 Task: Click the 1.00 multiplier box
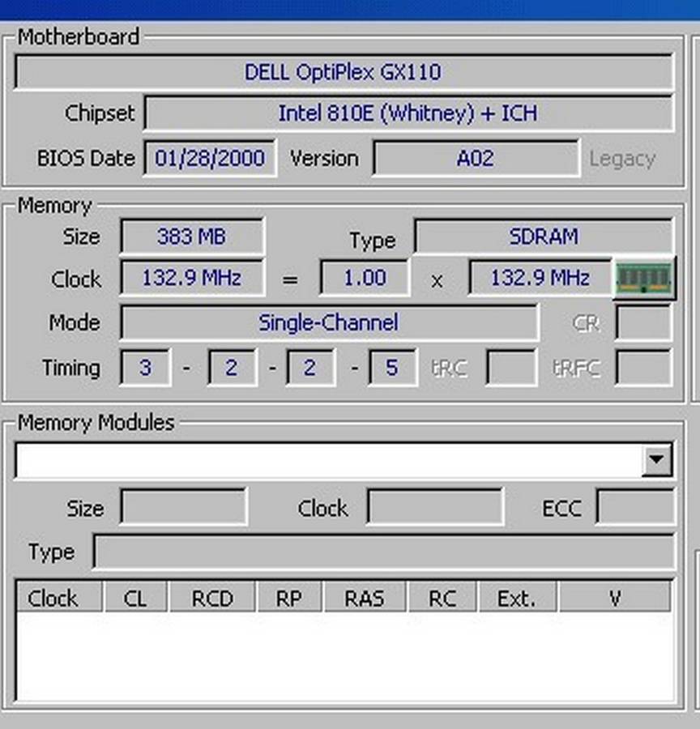tap(365, 278)
